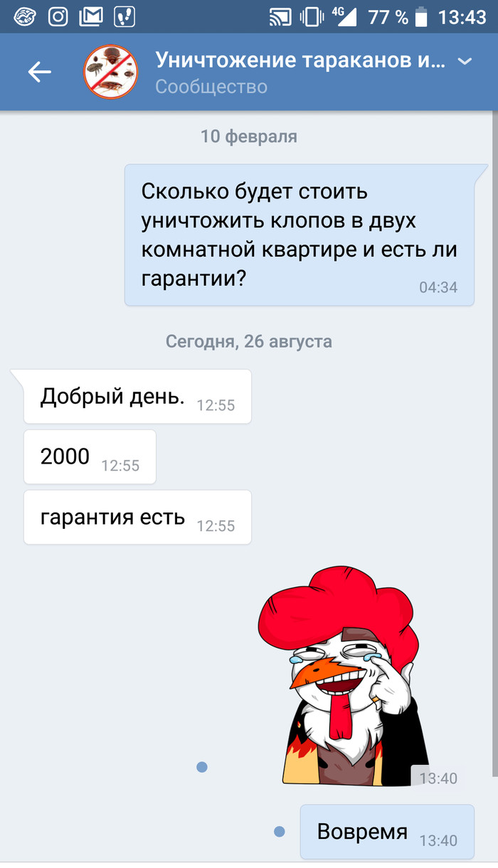Image resolution: width=498 pixels, height=868 pixels.
Task: Tap the first status bar notification icon
Action: point(25,16)
